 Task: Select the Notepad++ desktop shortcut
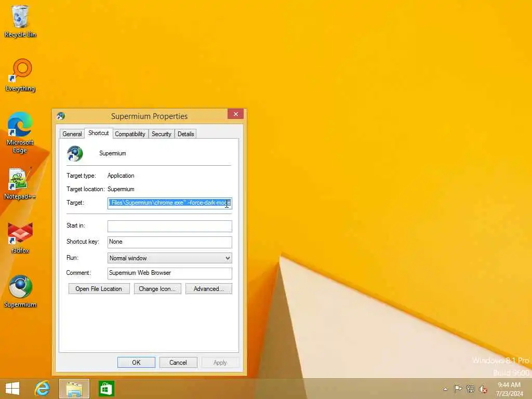click(x=20, y=183)
